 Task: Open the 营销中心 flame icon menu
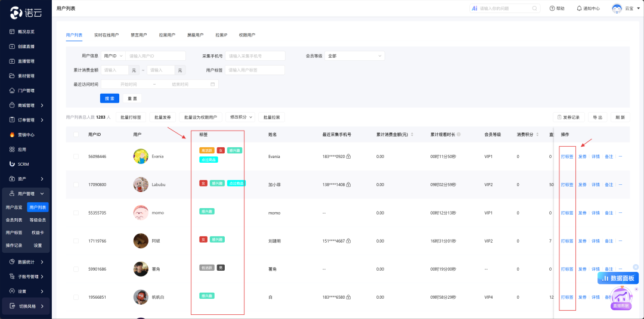click(12, 135)
